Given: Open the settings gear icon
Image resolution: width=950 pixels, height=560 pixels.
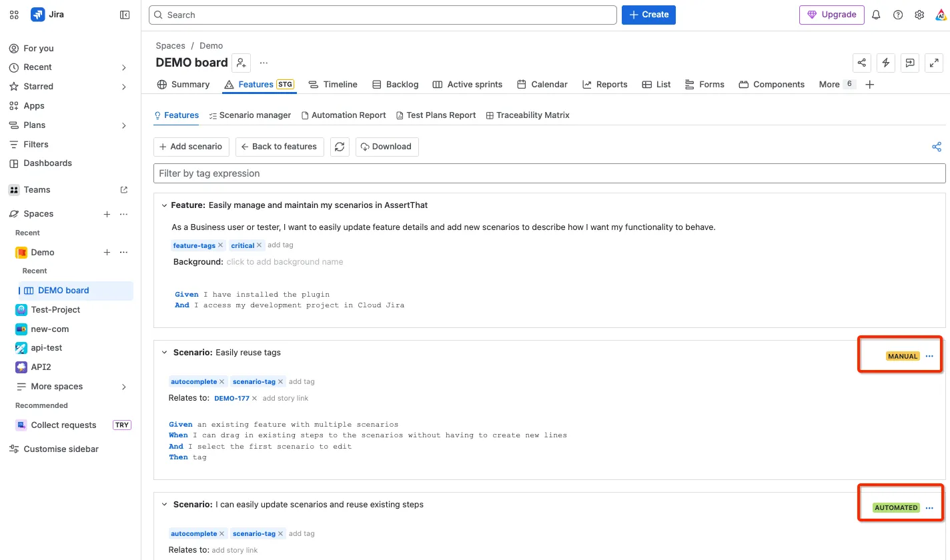Looking at the screenshot, I should click(x=919, y=15).
